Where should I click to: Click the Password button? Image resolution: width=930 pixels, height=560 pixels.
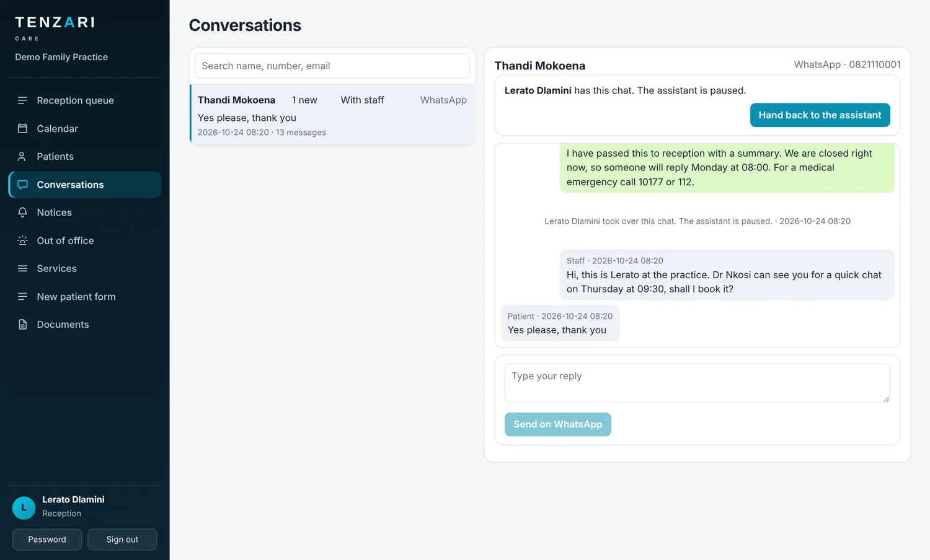pyautogui.click(x=47, y=540)
